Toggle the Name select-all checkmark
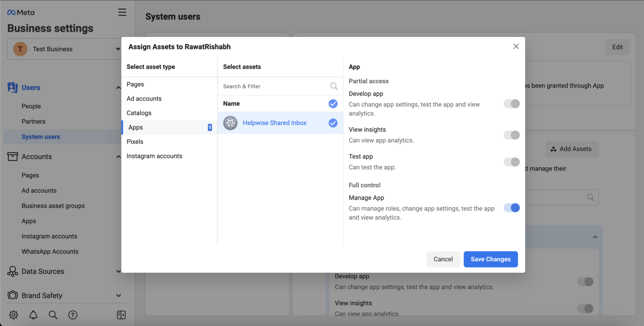 [x=333, y=104]
